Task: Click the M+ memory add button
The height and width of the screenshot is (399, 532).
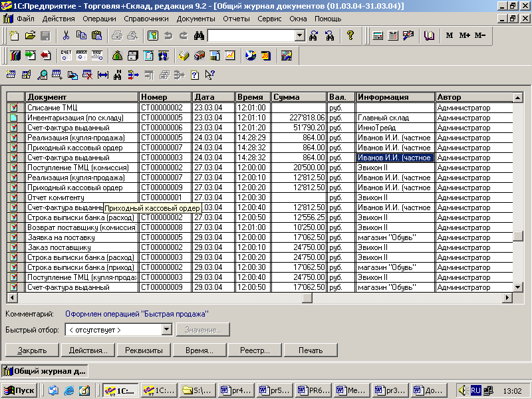Action: pyautogui.click(x=465, y=35)
